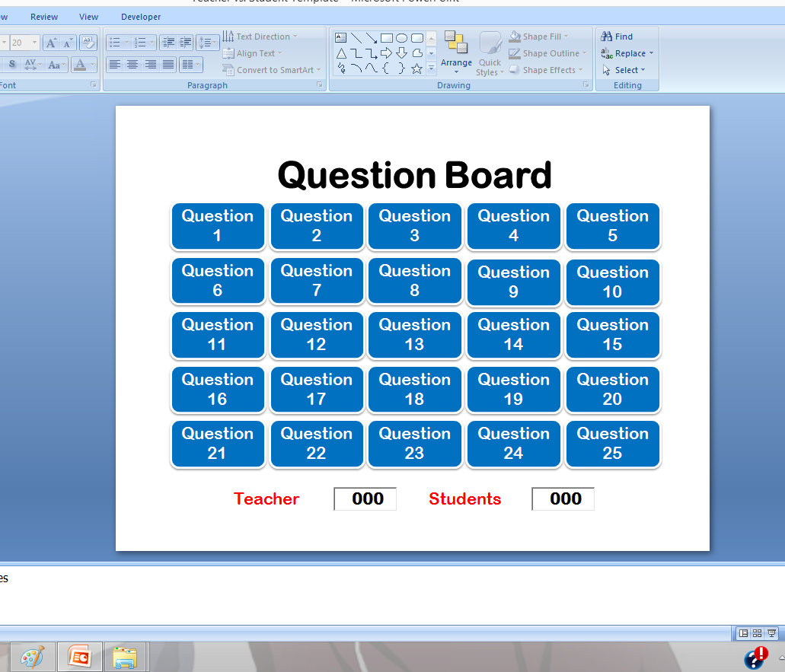Viewport: 785px width, 672px height.
Task: Pick the 5-Point Star shape
Action: (x=416, y=68)
